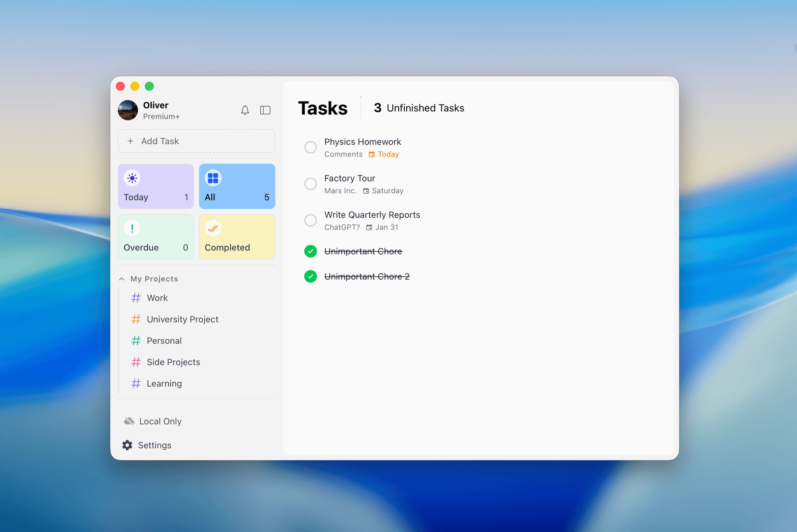This screenshot has width=797, height=532.
Task: Select the Work project
Action: pos(157,298)
